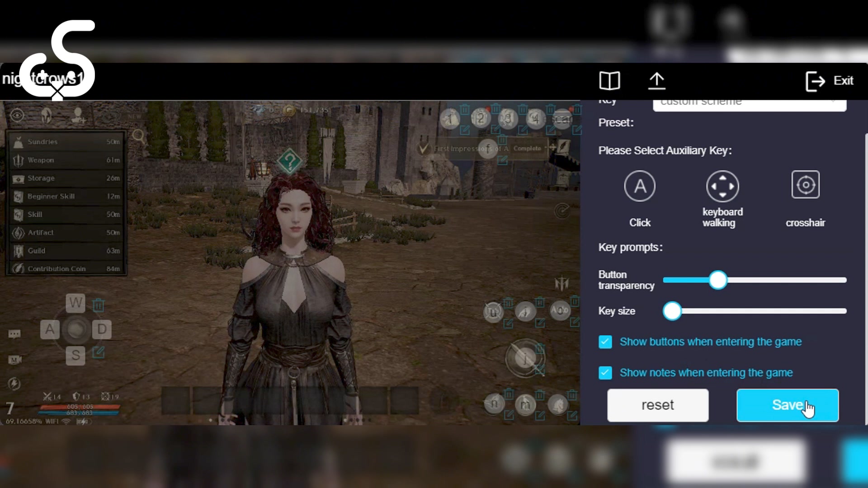Open the guide book icon
This screenshot has height=488, width=868.
pos(609,81)
